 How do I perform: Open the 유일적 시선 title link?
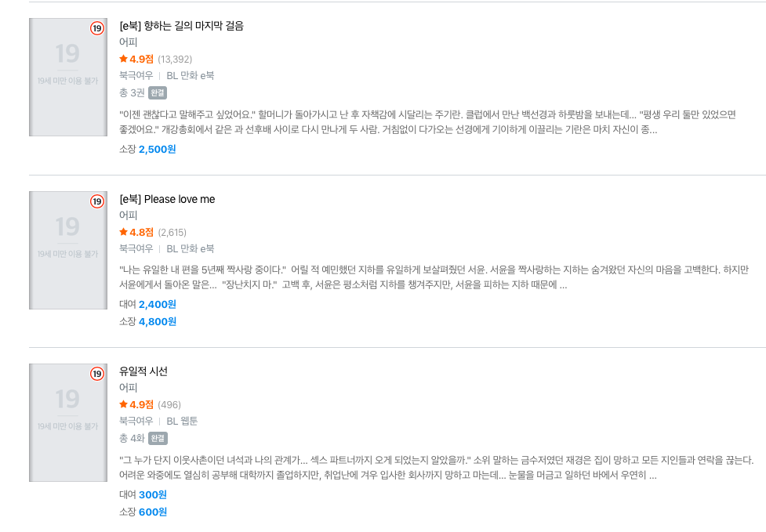click(143, 371)
